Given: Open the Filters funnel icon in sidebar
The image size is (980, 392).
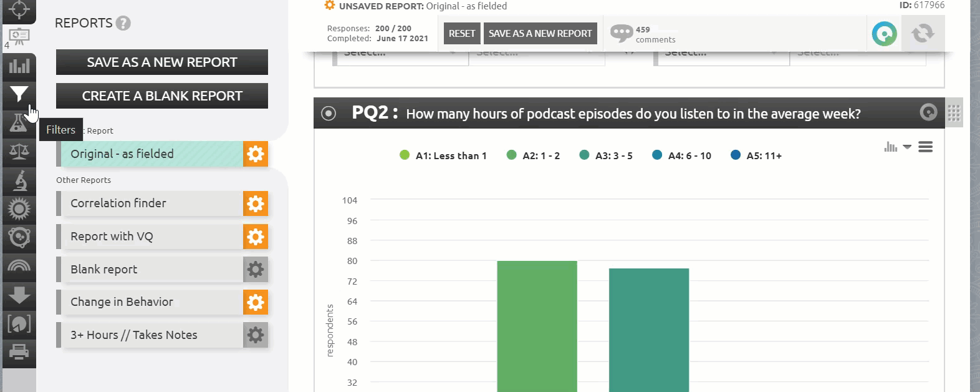Looking at the screenshot, I should [x=19, y=94].
